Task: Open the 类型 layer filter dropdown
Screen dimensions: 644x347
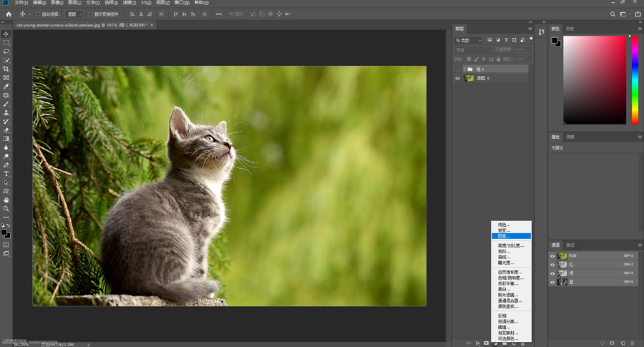Action: [469, 40]
